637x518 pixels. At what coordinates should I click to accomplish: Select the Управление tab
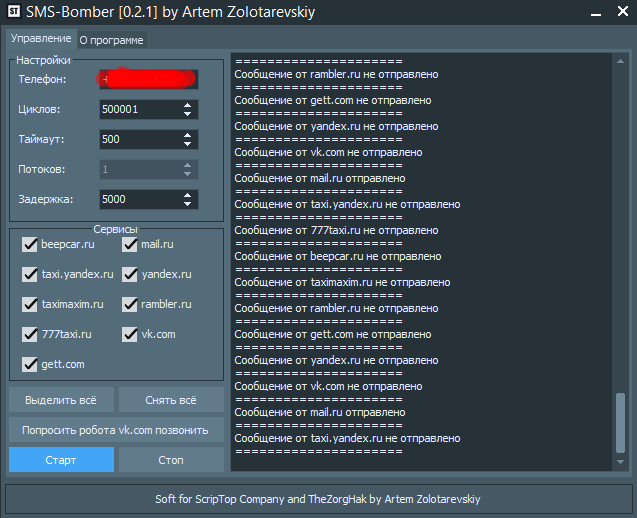pyautogui.click(x=41, y=39)
